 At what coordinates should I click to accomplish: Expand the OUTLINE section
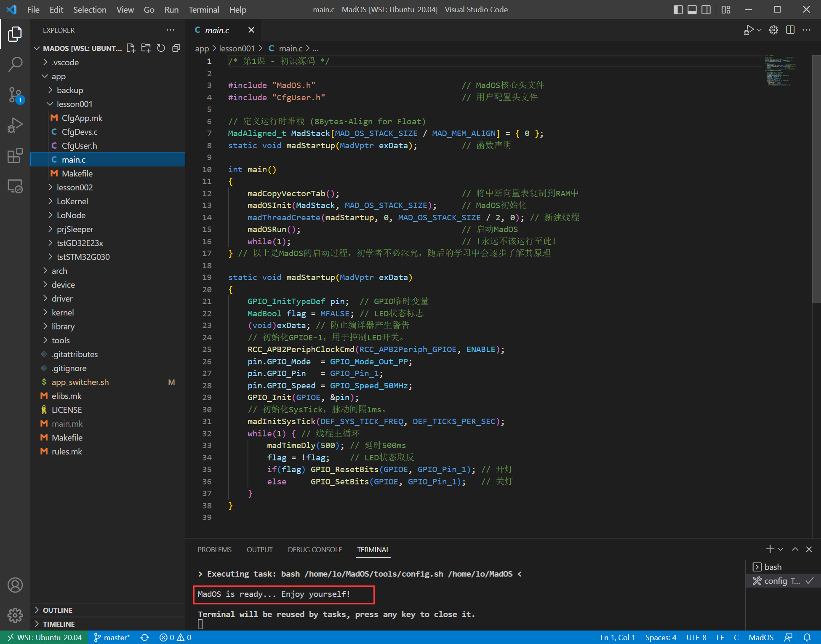click(x=108, y=610)
